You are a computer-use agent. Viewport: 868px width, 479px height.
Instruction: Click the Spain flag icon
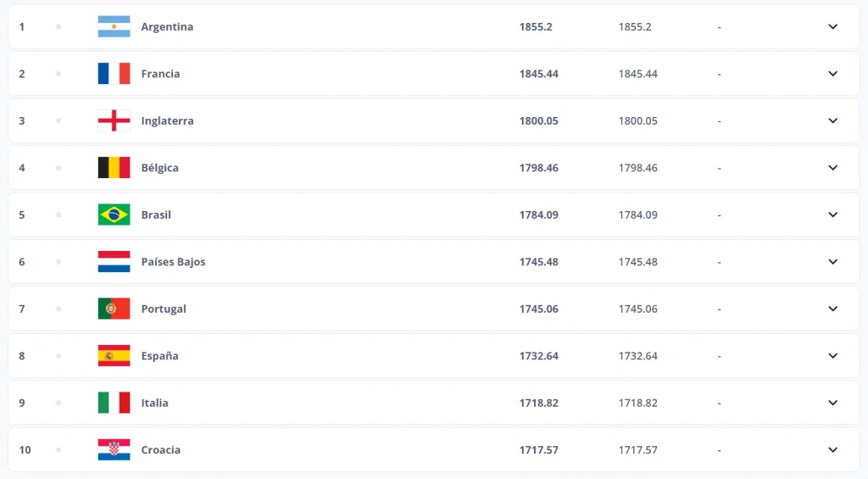coord(114,356)
